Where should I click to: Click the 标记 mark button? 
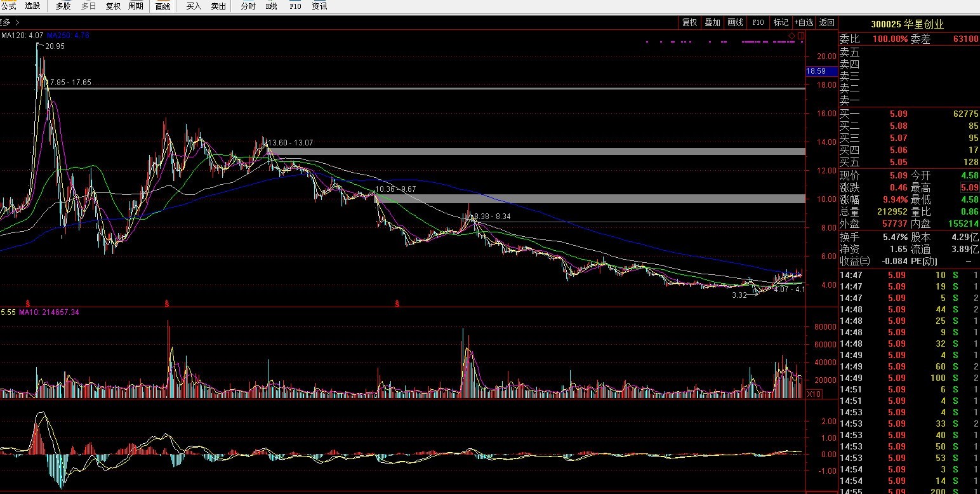781,22
